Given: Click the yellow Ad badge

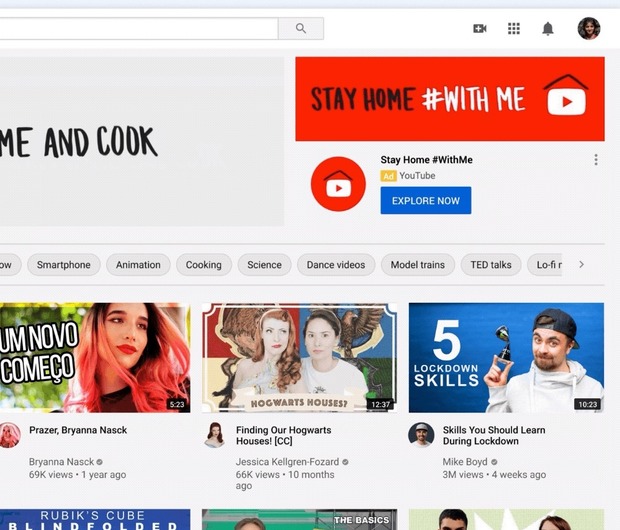Looking at the screenshot, I should [388, 176].
